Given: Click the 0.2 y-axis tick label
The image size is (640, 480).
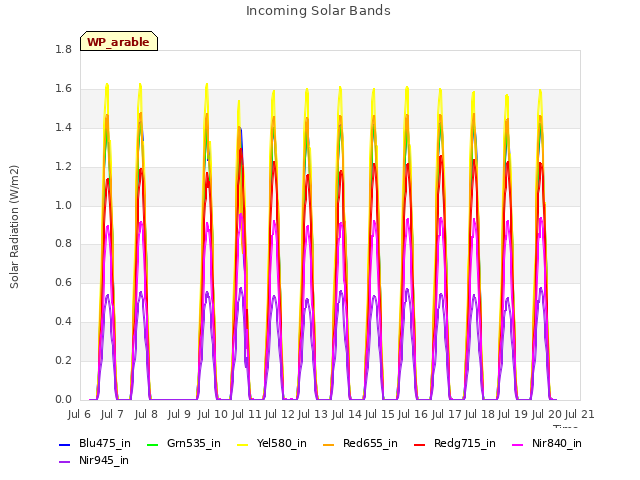Looking at the screenshot, I should coord(63,360).
